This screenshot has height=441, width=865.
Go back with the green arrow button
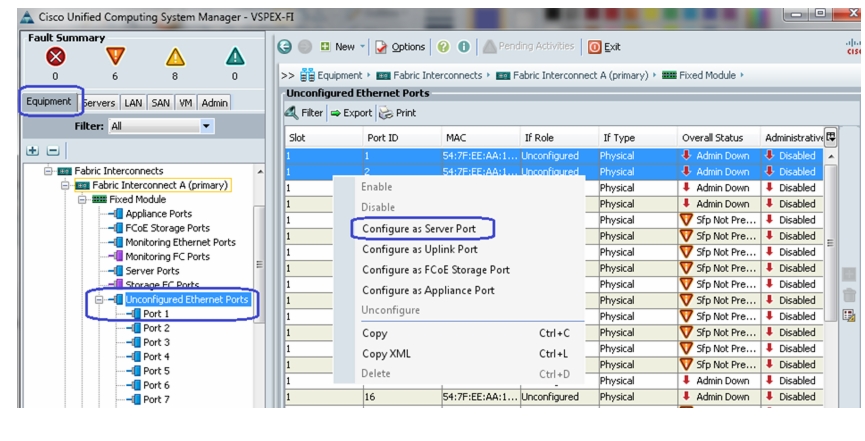pos(285,47)
